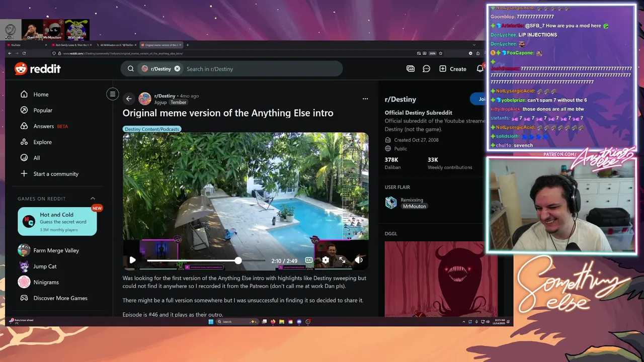Image resolution: width=644 pixels, height=362 pixels.
Task: Click Discover More Games
Action: 53,298
